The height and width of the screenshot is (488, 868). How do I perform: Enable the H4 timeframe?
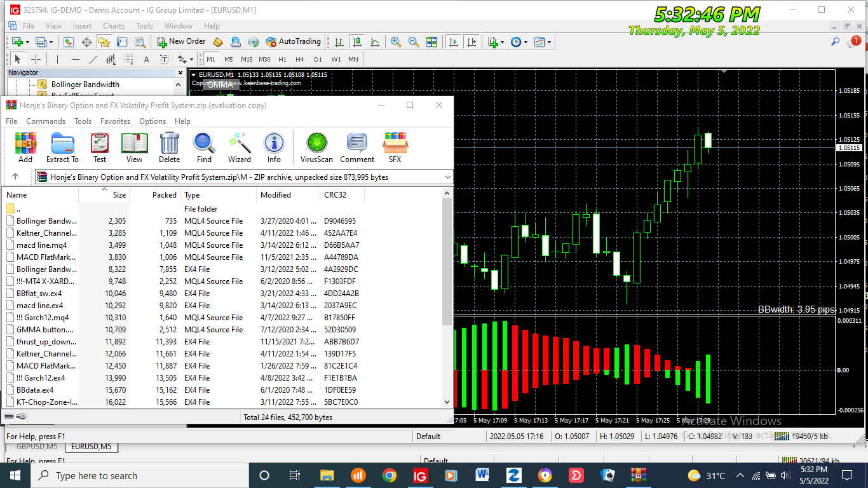300,59
